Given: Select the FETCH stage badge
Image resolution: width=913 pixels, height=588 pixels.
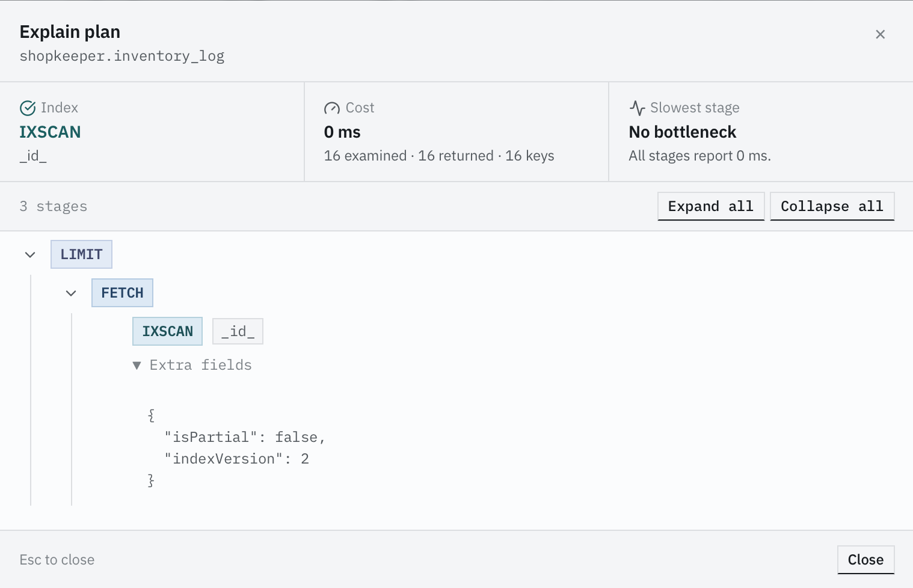Looking at the screenshot, I should click(122, 293).
